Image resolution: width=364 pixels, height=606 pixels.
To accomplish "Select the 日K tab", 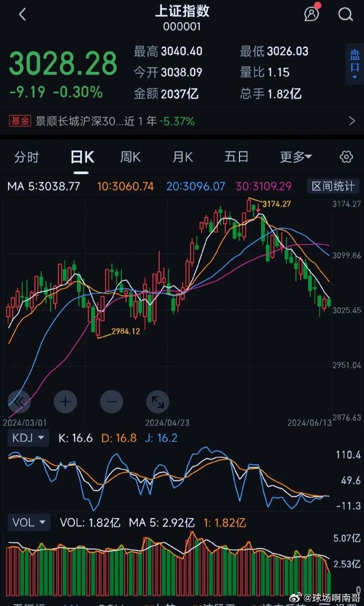I will click(82, 157).
